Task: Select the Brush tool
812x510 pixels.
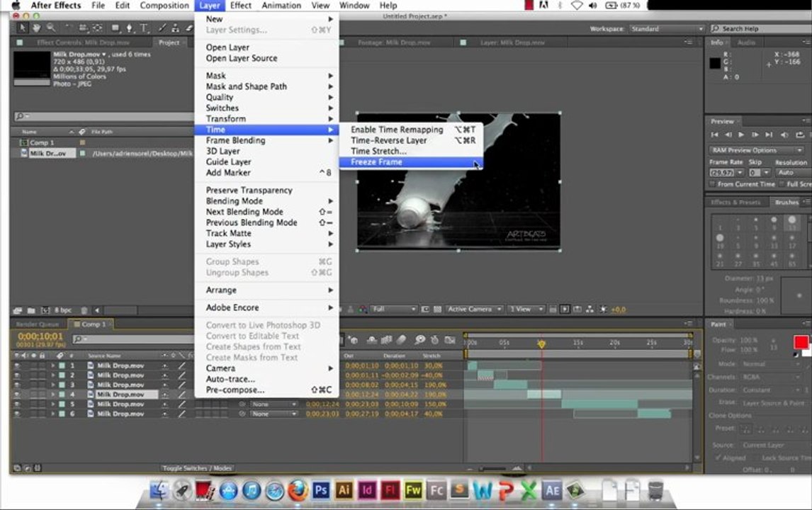Action: click(162, 28)
